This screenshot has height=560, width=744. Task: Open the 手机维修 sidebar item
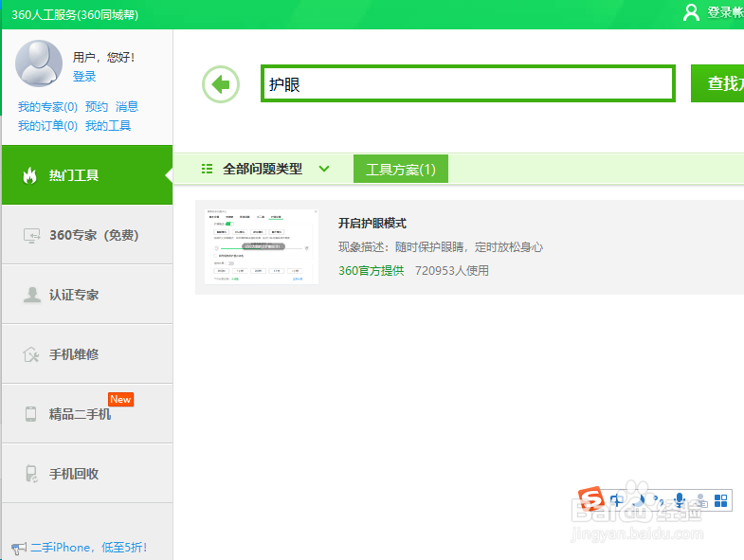[x=87, y=354]
